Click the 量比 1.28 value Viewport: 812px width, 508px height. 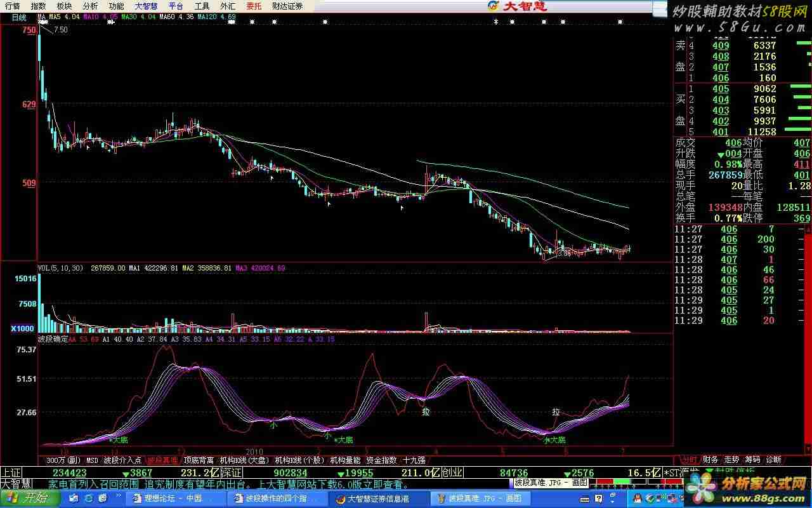798,186
